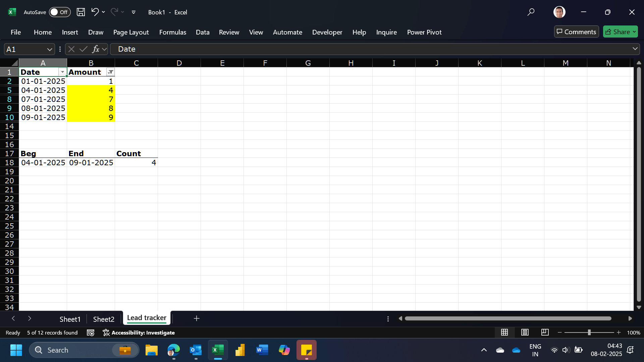Click the macro recording status bar icon
The width and height of the screenshot is (644, 362).
pyautogui.click(x=90, y=333)
